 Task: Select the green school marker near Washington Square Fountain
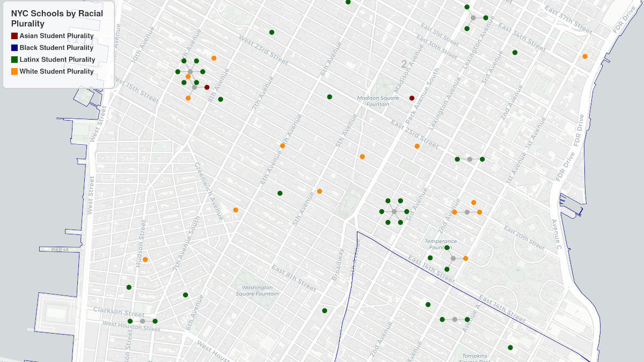[x=325, y=310]
